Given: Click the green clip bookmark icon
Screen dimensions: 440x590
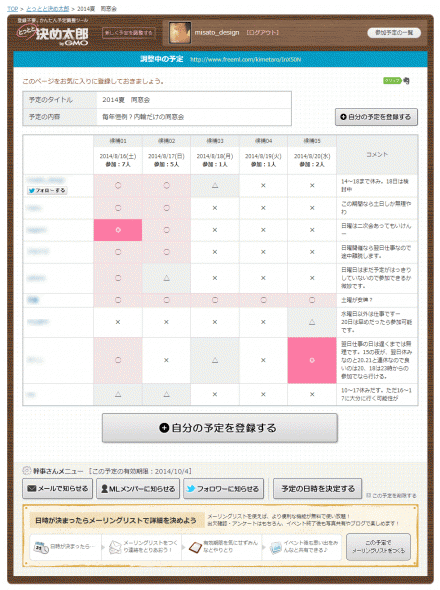Looking at the screenshot, I should pos(392,81).
